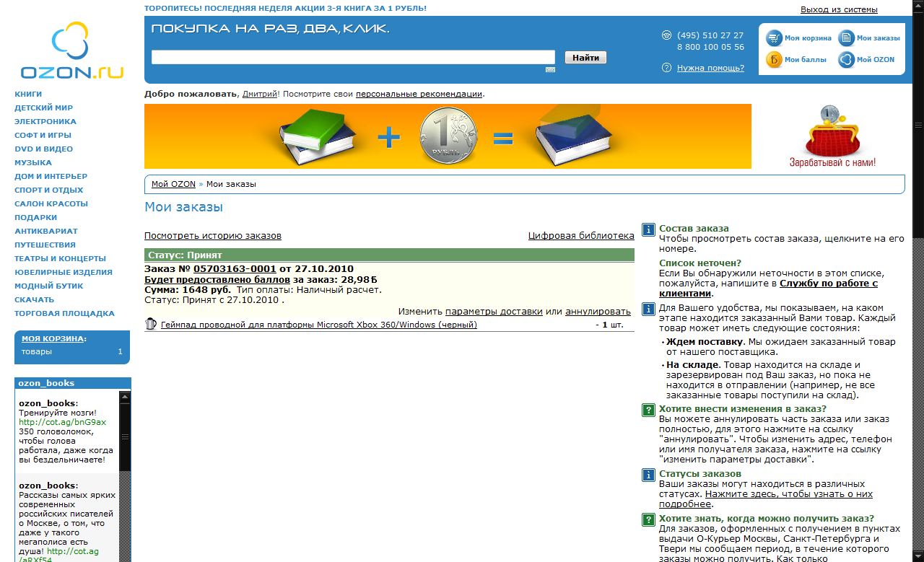Image resolution: width=924 pixels, height=562 pixels.
Task: Click the red purse Зарабатывай с нами banner
Action: (x=832, y=136)
